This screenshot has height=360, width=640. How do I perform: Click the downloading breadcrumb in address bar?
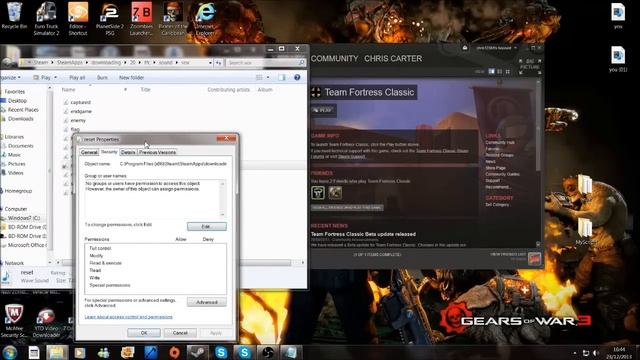pos(106,62)
